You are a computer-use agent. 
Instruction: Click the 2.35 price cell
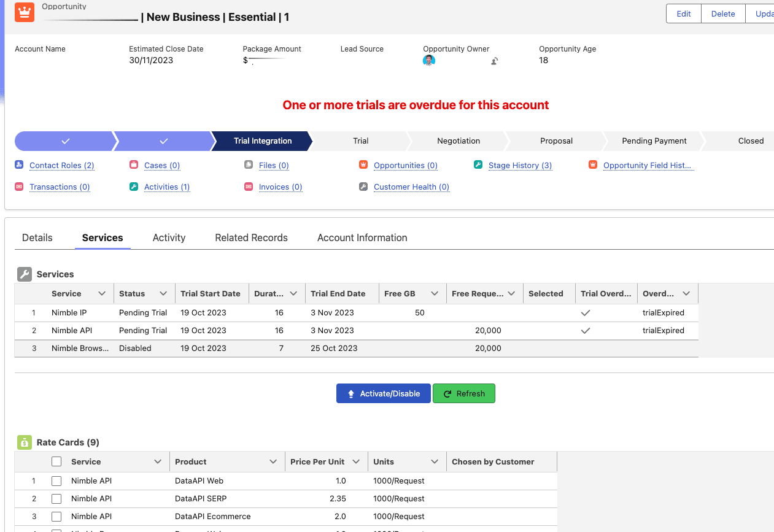(338, 498)
